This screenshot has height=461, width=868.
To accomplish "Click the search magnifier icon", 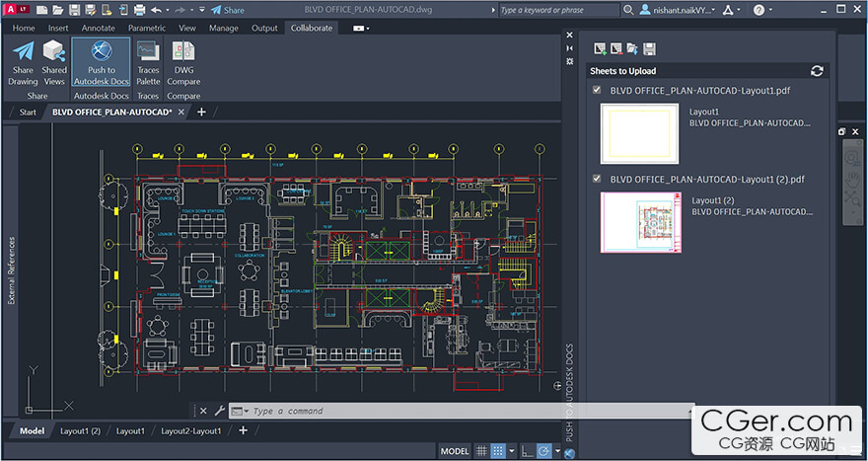I will click(x=627, y=10).
